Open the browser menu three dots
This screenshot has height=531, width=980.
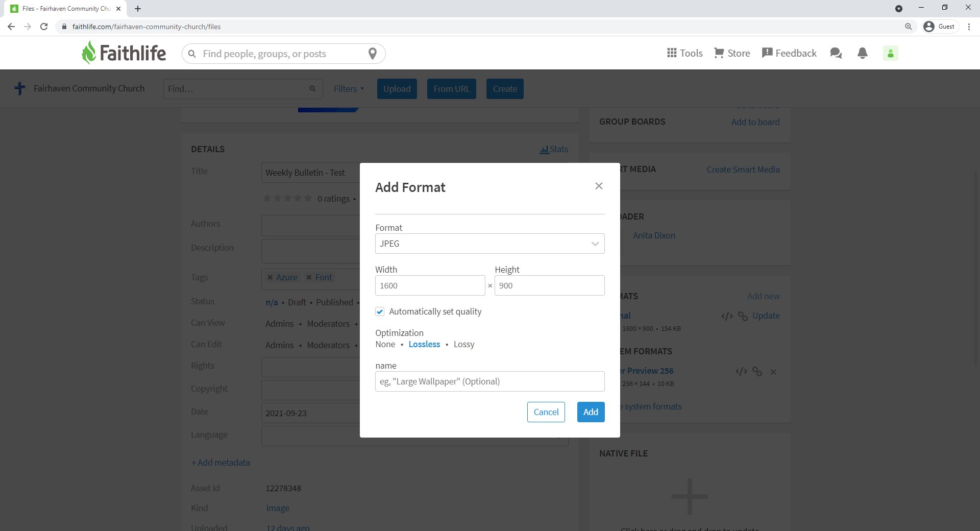(969, 27)
